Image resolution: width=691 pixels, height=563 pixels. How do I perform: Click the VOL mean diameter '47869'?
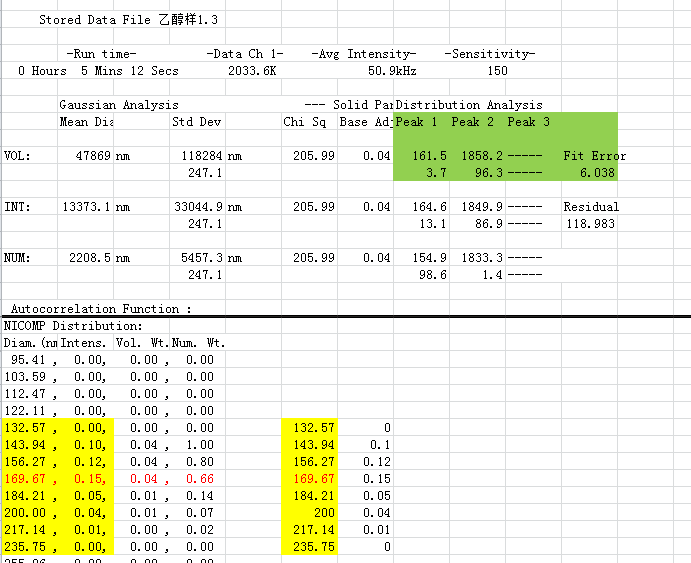click(93, 156)
